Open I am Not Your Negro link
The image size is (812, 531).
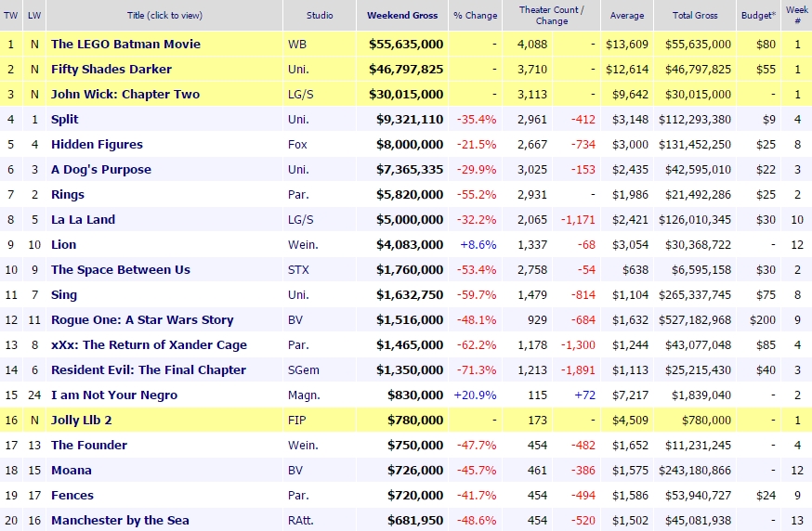(114, 395)
